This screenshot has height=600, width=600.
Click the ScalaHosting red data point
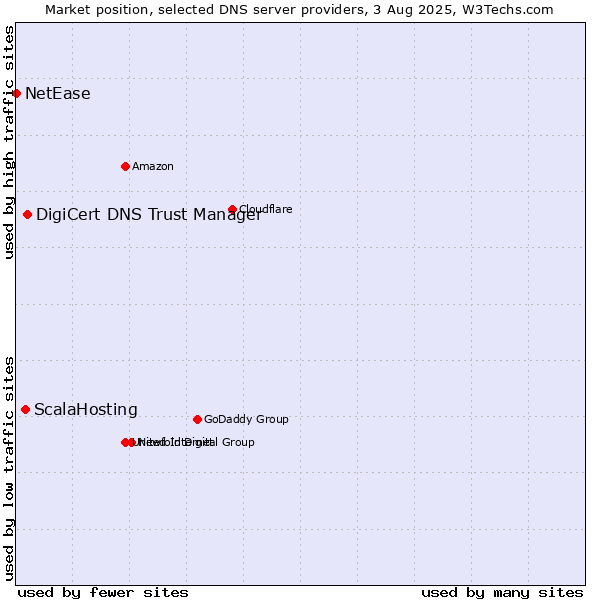(25, 410)
